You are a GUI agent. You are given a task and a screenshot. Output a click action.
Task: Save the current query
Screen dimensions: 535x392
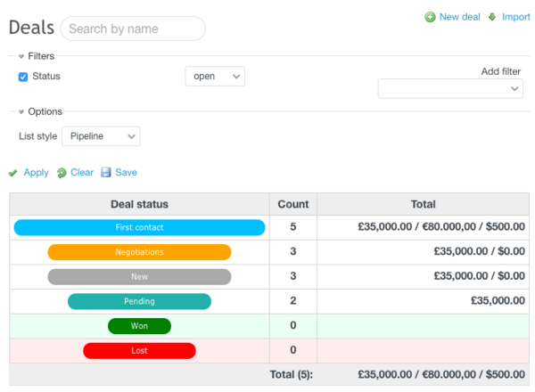point(126,173)
